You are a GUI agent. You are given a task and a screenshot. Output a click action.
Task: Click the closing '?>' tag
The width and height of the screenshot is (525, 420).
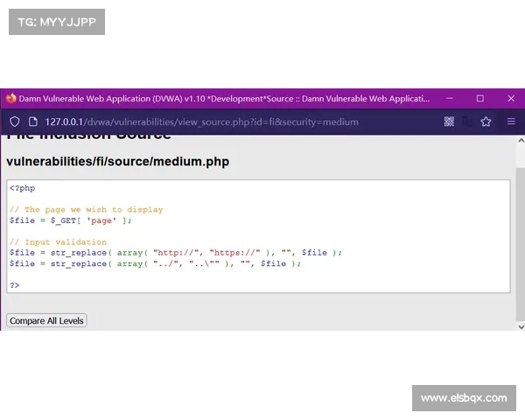pos(15,285)
